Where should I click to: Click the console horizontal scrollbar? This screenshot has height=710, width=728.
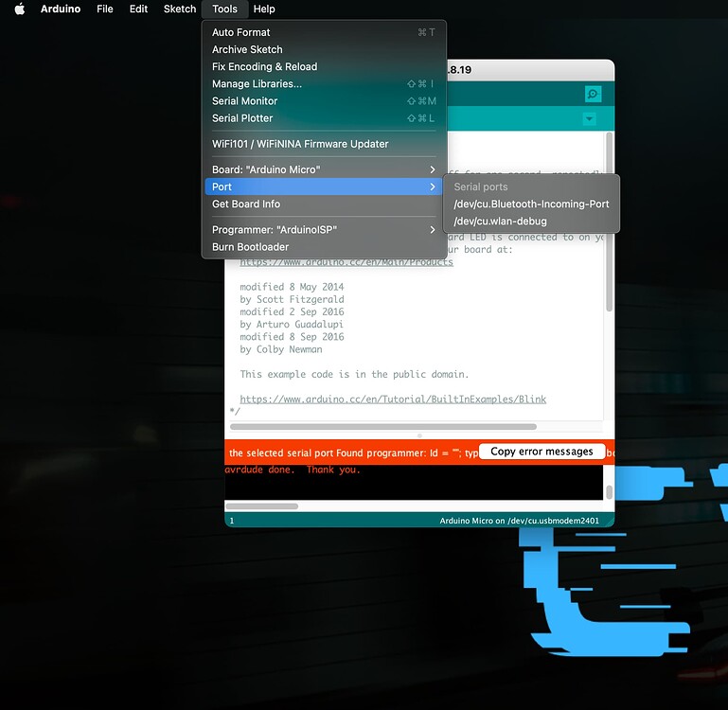pyautogui.click(x=262, y=506)
